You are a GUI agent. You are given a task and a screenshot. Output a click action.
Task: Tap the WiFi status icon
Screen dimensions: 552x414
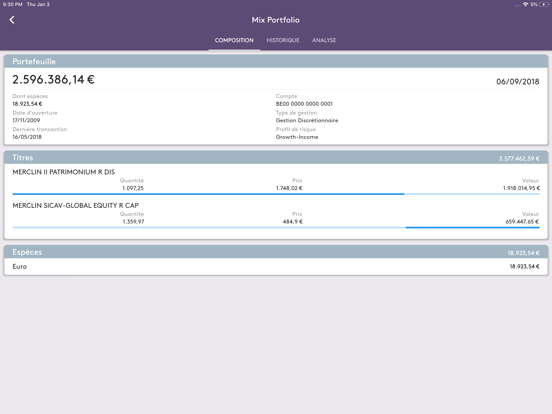(x=525, y=4)
